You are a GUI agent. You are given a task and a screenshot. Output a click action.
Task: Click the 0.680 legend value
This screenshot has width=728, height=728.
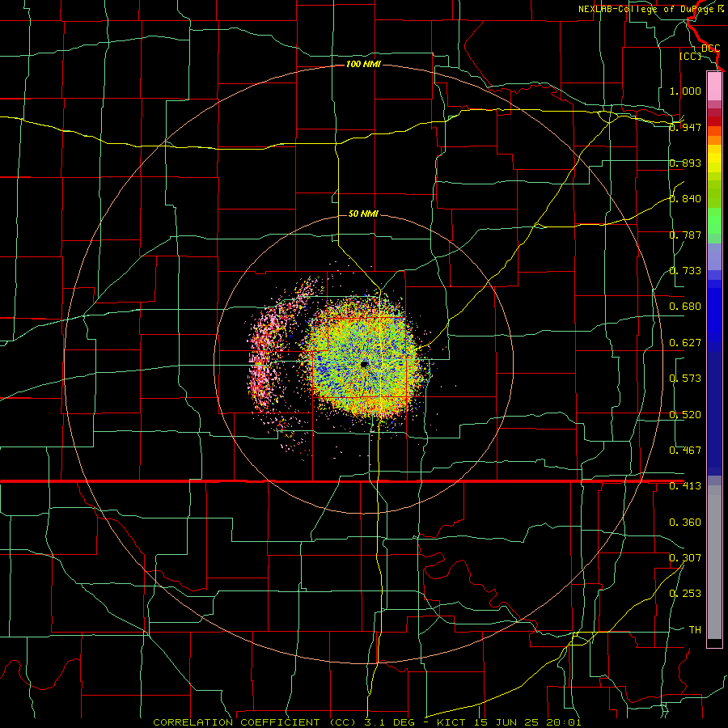click(685, 307)
